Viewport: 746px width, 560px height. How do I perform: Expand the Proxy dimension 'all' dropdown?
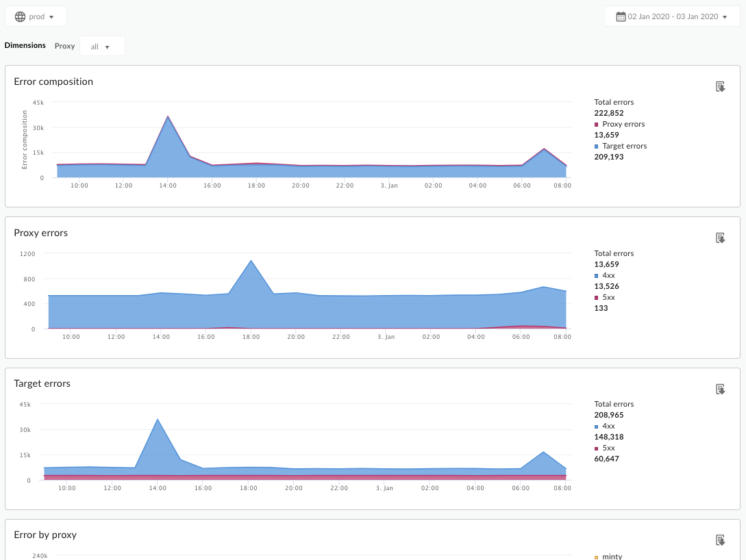pyautogui.click(x=102, y=47)
